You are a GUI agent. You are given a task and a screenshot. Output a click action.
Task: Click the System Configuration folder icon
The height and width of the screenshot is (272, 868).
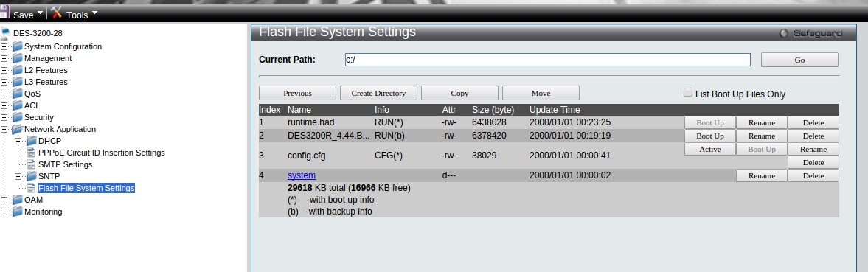pyautogui.click(x=18, y=46)
